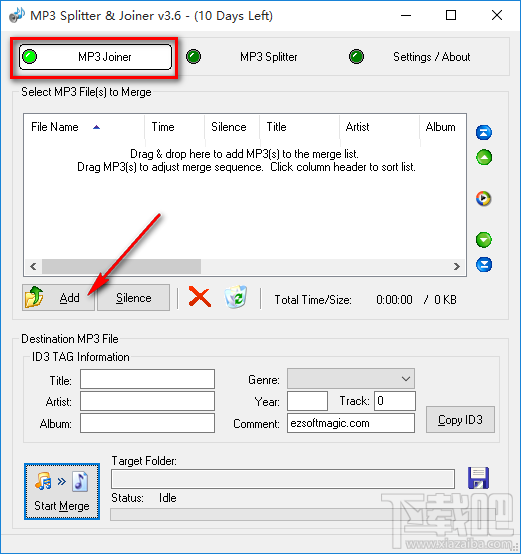This screenshot has width=521, height=554.
Task: Click the MP3 Splitter green indicator light
Action: [194, 57]
